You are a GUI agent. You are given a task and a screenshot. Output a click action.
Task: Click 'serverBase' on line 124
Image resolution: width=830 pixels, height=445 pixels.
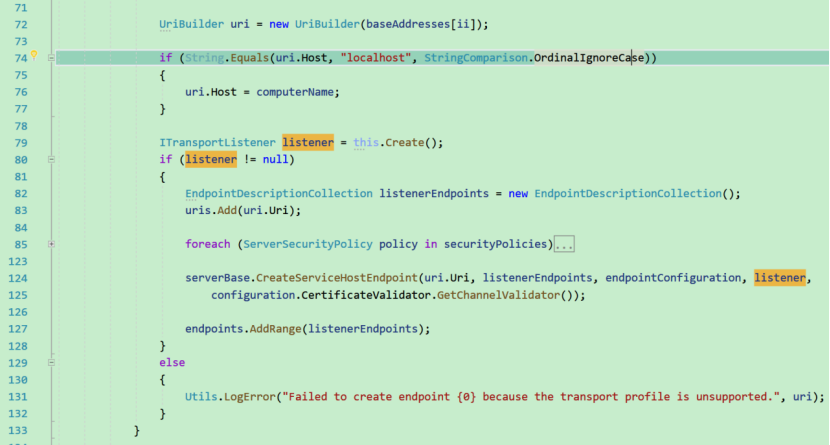click(218, 278)
